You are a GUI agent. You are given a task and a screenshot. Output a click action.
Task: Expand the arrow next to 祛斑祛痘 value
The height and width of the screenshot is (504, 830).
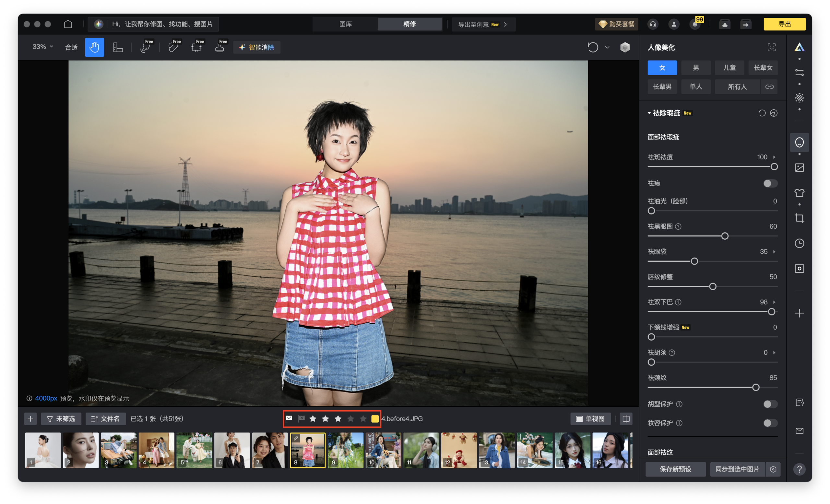(775, 157)
